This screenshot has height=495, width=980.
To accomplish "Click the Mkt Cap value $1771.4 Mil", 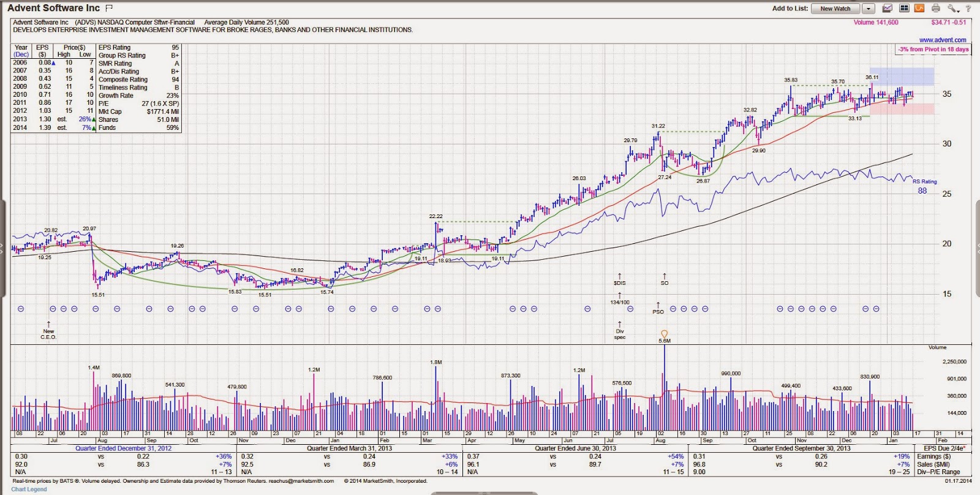I will pyautogui.click(x=163, y=111).
